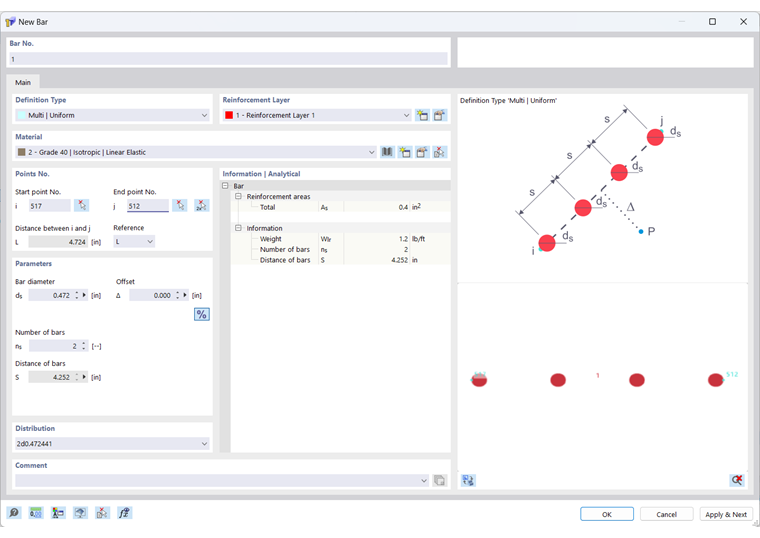Click the pick material in graphic icon
Image resolution: width=760 pixels, height=538 pixels.
click(x=440, y=152)
